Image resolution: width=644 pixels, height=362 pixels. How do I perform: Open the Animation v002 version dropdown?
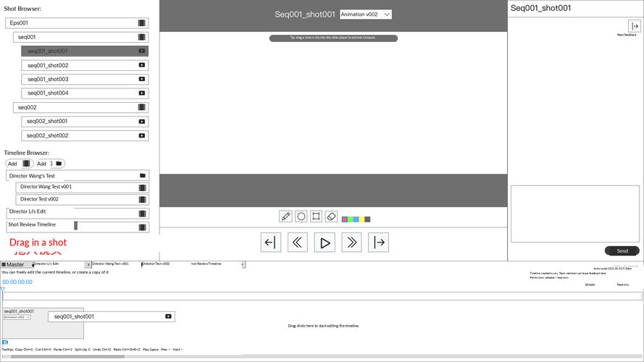(x=366, y=14)
